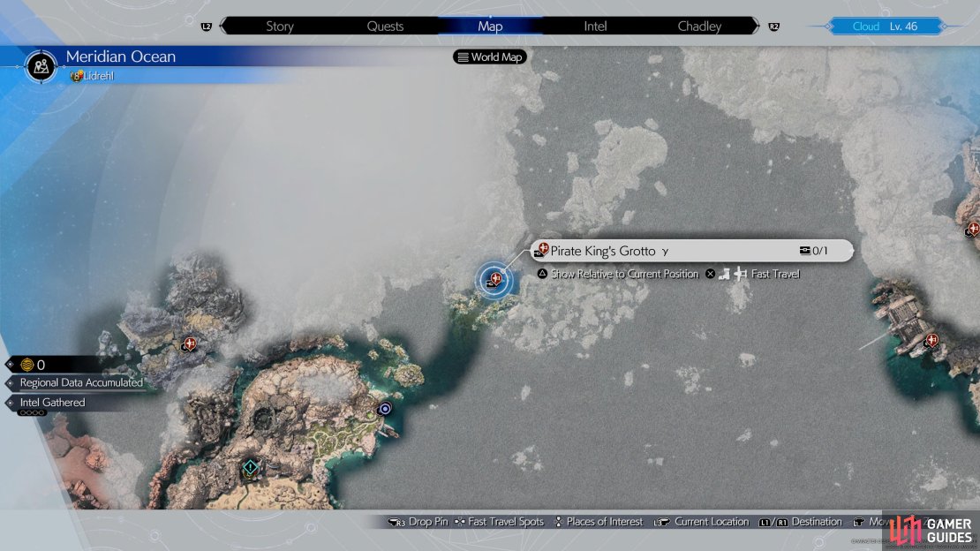980x551 pixels.
Task: Click the red fast-travel icon in tooltip
Action: [x=543, y=249]
